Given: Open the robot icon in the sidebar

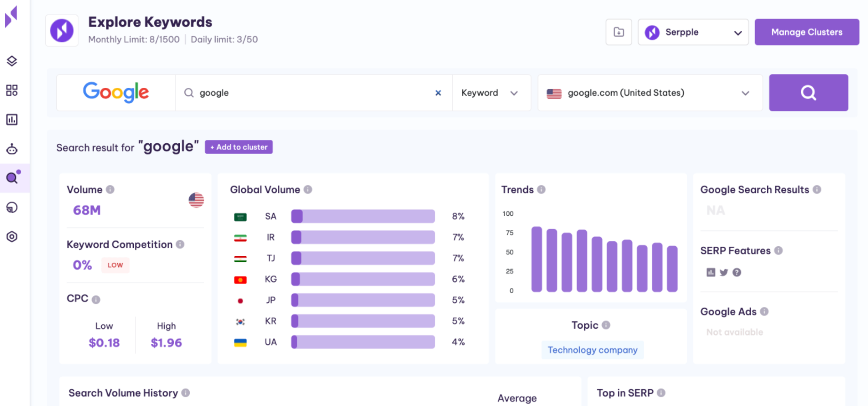Looking at the screenshot, I should pyautogui.click(x=12, y=149).
